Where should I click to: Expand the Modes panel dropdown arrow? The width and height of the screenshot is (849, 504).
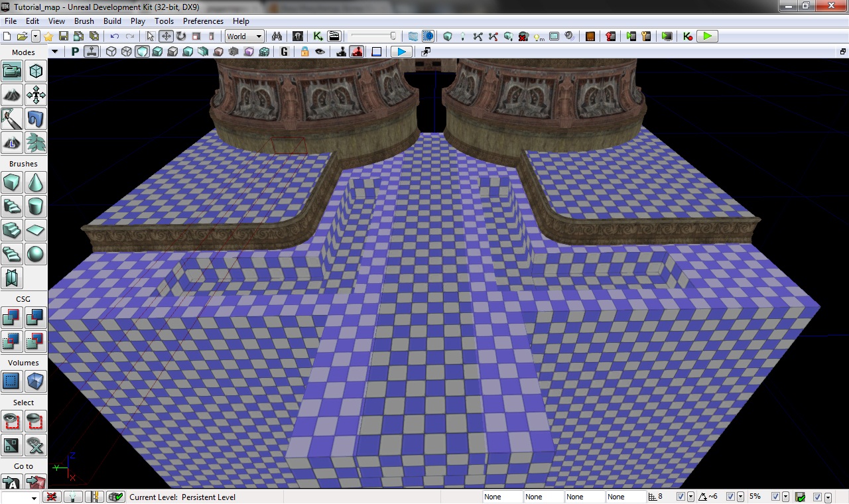[x=54, y=52]
